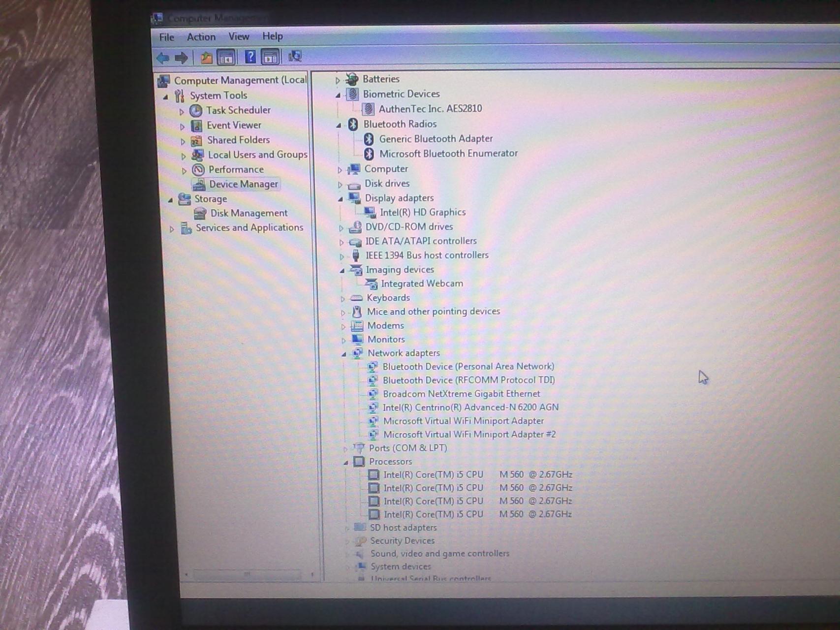This screenshot has width=840, height=630.
Task: Select the Security Devices category
Action: coord(403,540)
